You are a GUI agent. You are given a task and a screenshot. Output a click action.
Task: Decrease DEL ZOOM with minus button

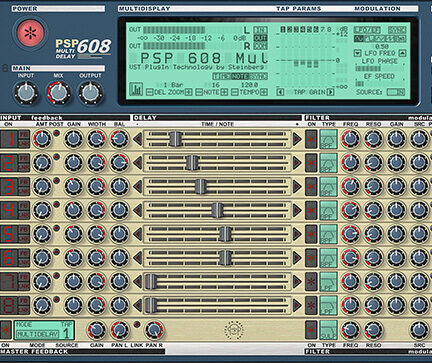(x=149, y=92)
